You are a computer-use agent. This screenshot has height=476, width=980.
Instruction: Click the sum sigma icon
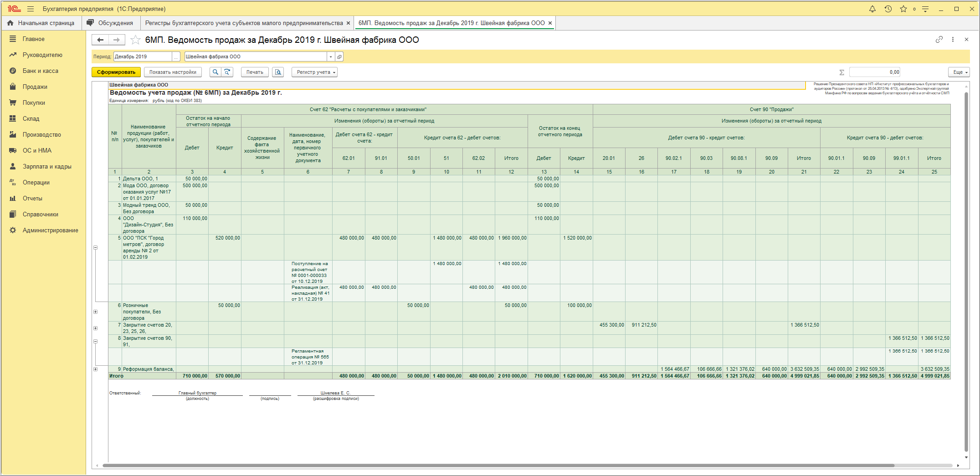click(x=841, y=72)
